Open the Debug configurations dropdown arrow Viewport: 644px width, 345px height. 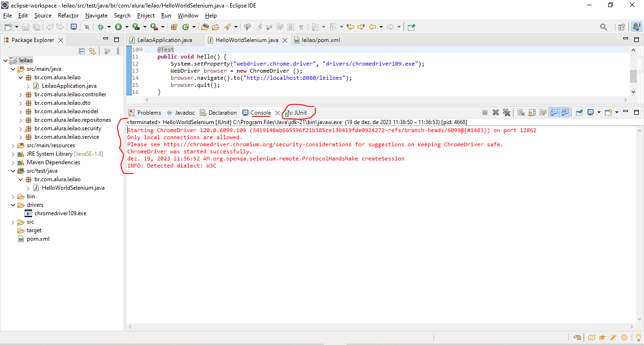[x=109, y=27]
